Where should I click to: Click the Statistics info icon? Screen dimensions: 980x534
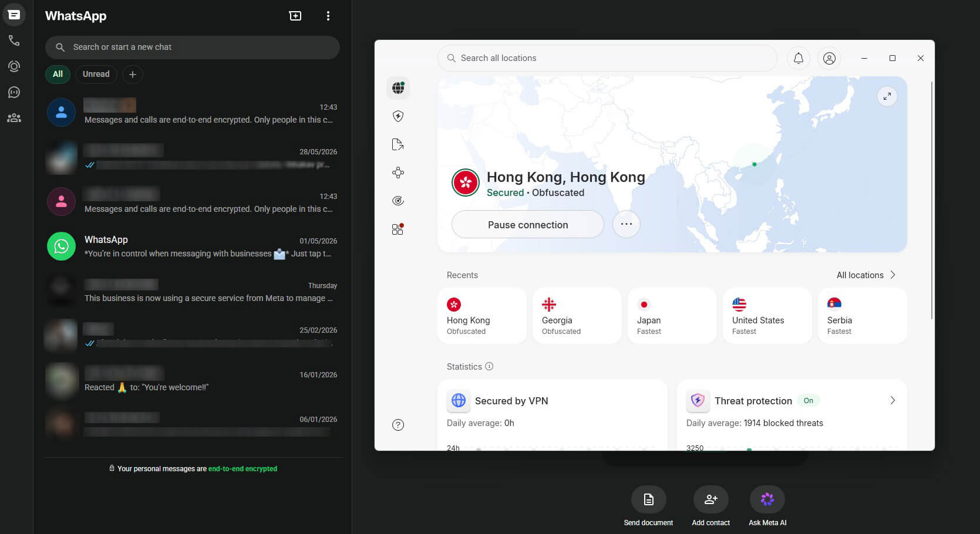pos(489,366)
